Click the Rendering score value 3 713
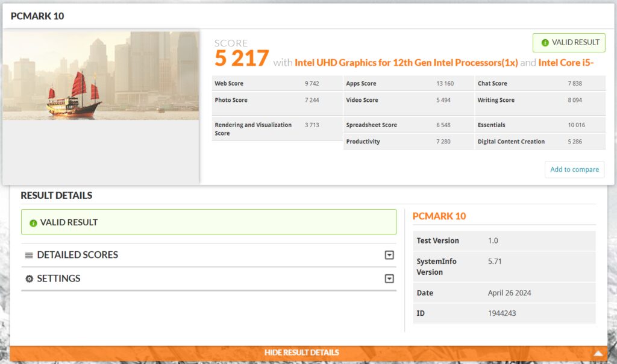This screenshot has width=617, height=364. pos(312,125)
